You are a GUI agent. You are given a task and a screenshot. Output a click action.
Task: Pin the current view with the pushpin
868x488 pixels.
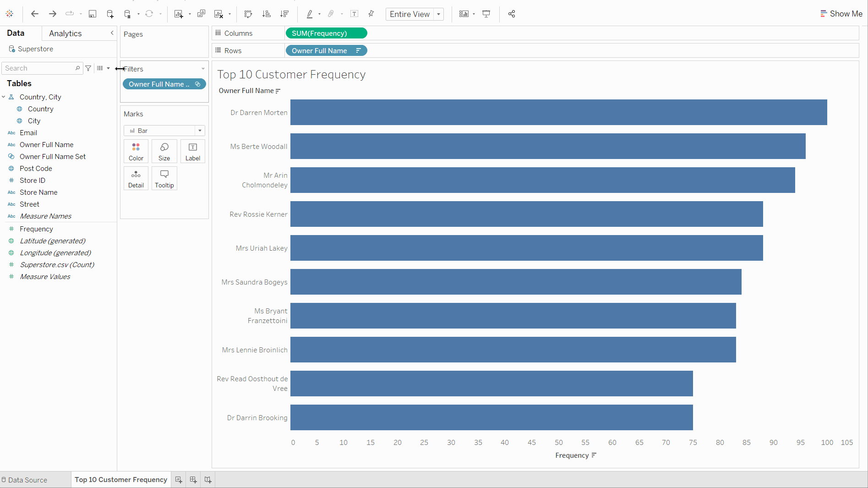(x=371, y=14)
